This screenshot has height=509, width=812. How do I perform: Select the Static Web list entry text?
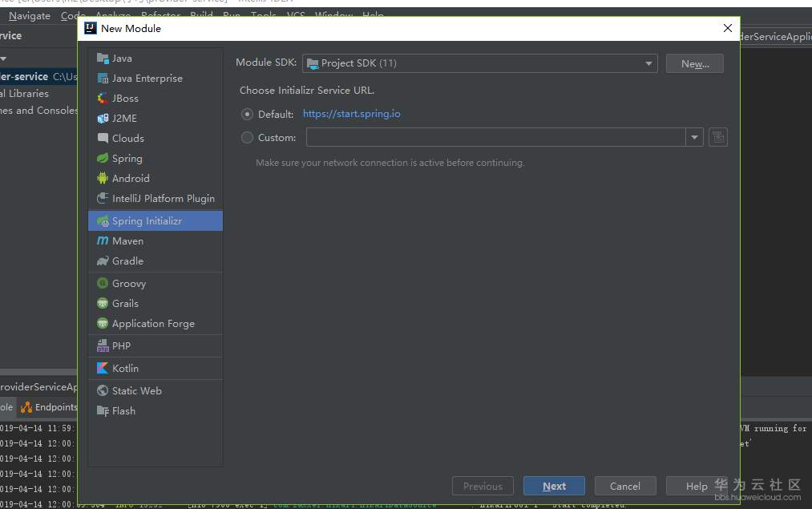(x=137, y=391)
